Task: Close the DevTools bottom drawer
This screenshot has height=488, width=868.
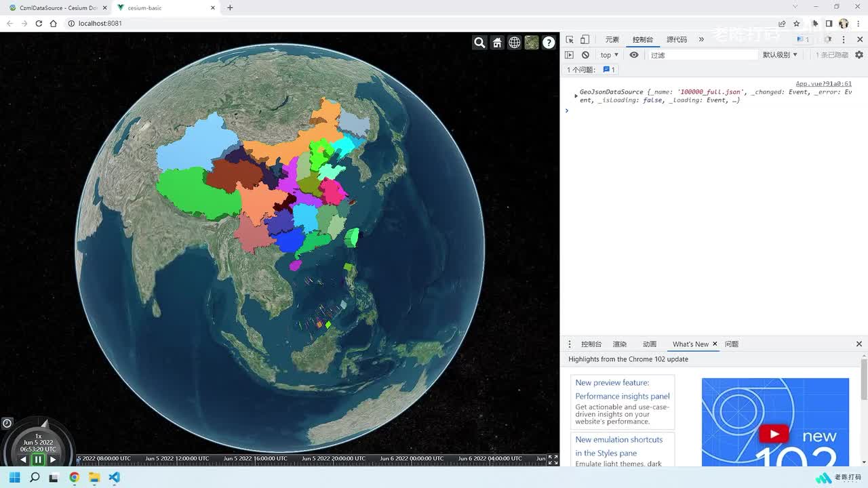Action: tap(859, 344)
